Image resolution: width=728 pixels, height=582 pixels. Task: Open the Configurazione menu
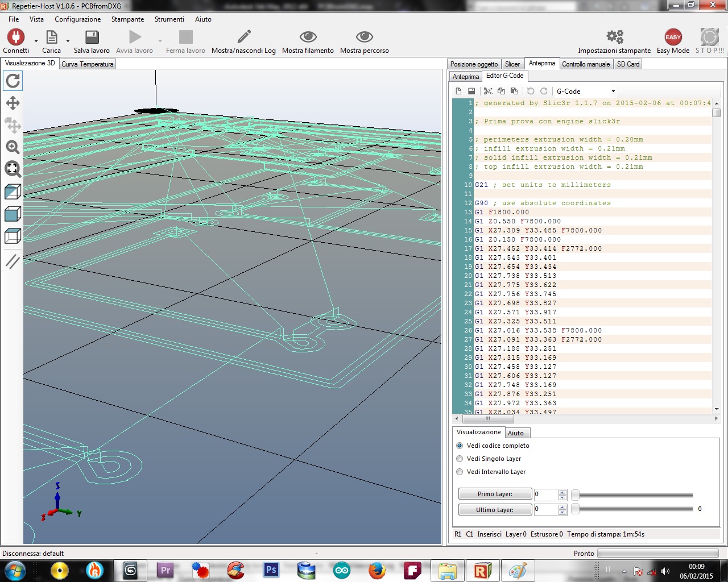(78, 19)
